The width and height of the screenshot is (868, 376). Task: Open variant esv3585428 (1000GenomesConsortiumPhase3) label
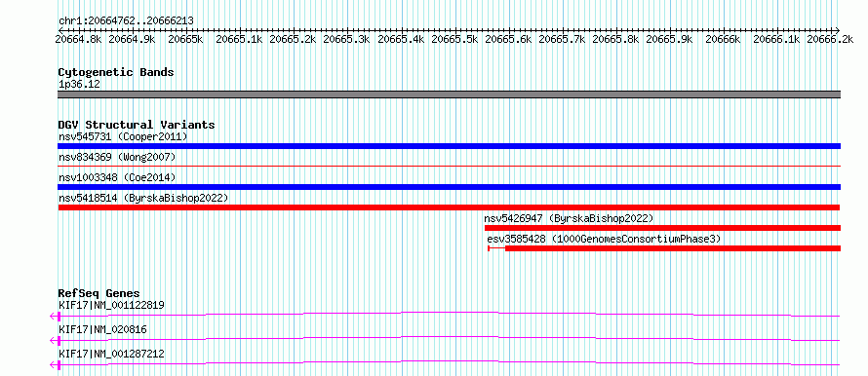604,239
